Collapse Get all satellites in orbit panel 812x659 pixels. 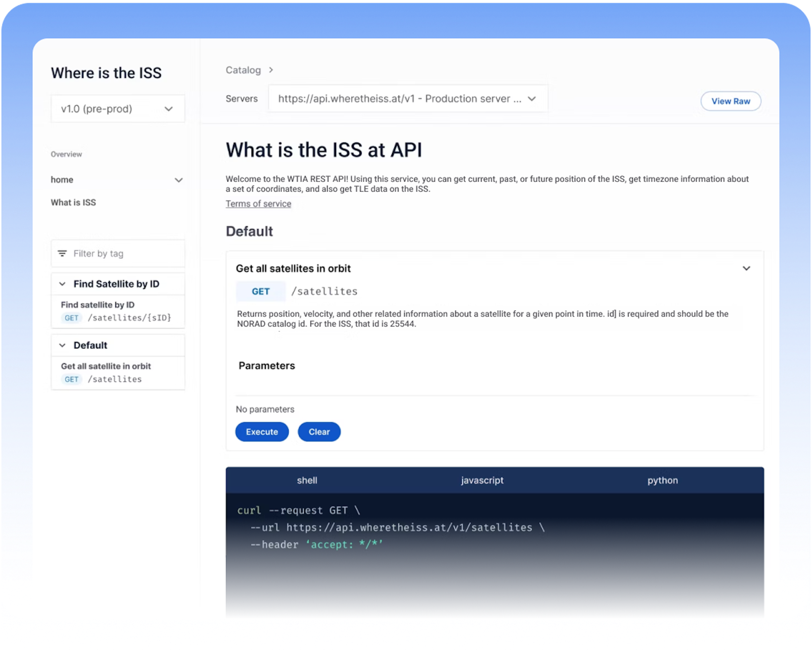(x=746, y=268)
